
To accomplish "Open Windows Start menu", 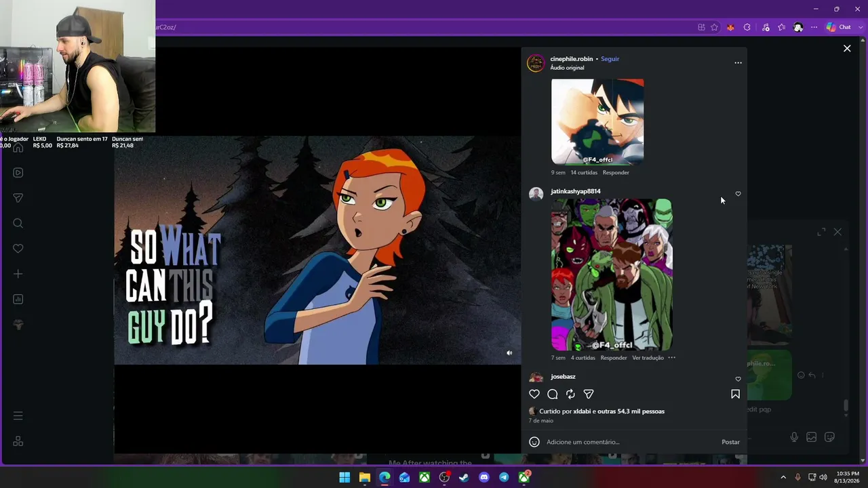I will pyautogui.click(x=344, y=477).
